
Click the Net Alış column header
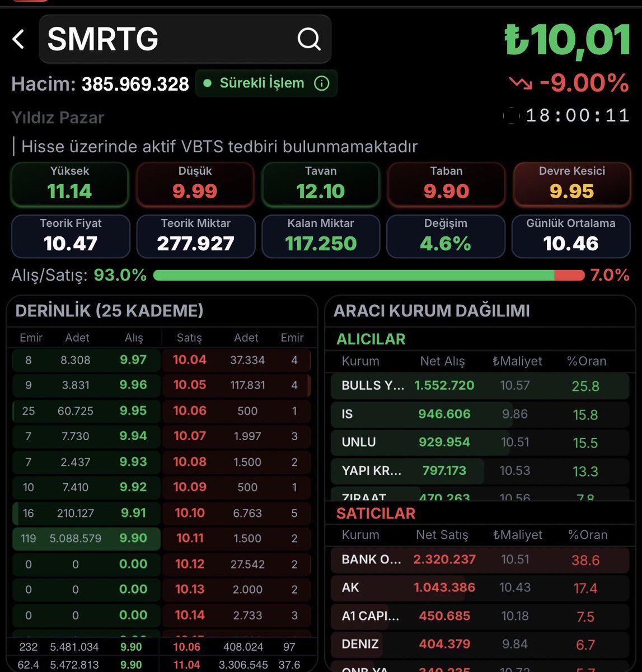[x=442, y=361]
